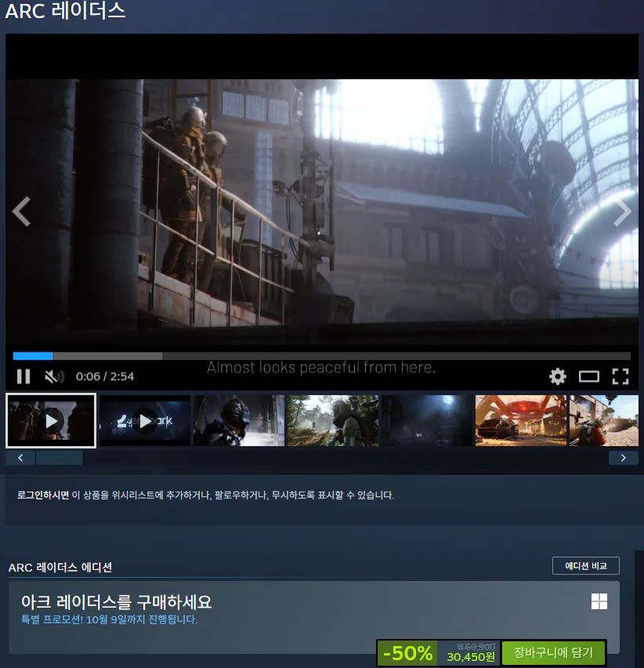Pause the trailer video
The height and width of the screenshot is (668, 644).
[24, 376]
